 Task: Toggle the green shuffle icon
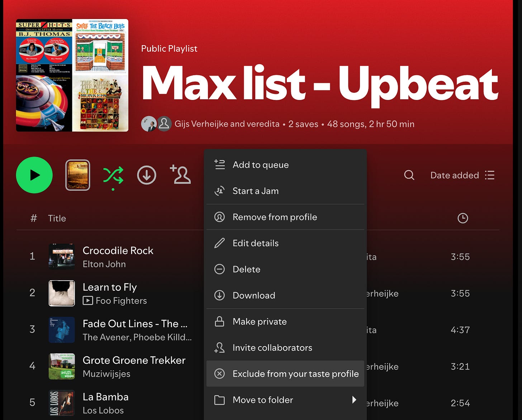pyautogui.click(x=113, y=175)
